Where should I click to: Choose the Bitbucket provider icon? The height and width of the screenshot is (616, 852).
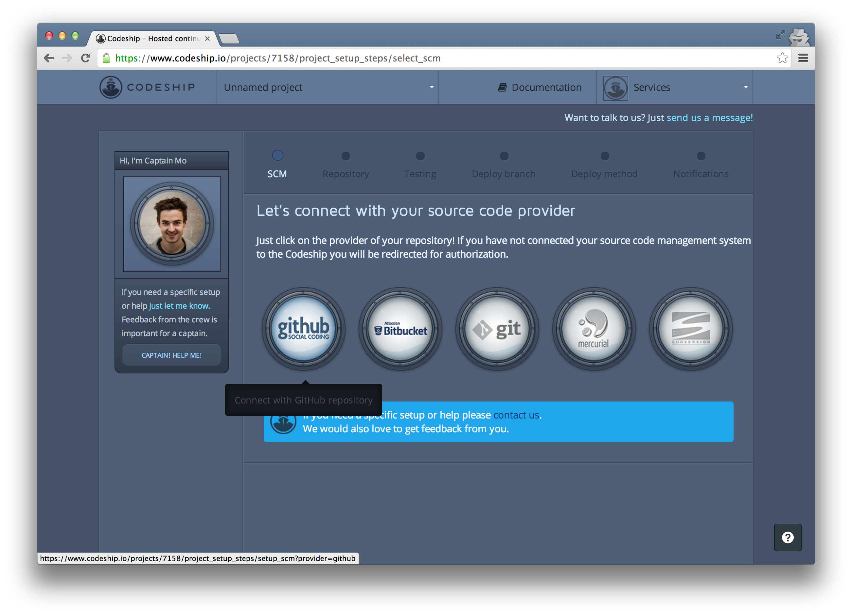pyautogui.click(x=400, y=329)
